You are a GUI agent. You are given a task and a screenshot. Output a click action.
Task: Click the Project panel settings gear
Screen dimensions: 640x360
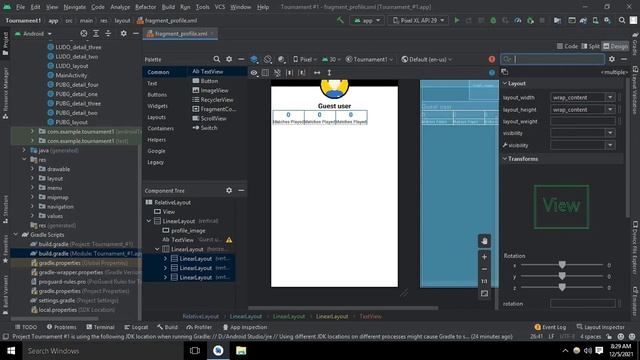(123, 33)
